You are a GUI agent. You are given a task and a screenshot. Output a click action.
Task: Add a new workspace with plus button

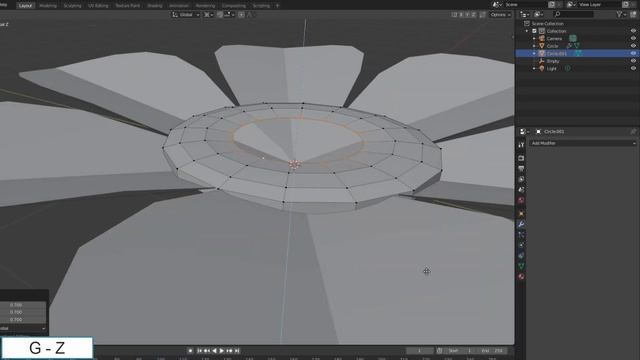(278, 6)
